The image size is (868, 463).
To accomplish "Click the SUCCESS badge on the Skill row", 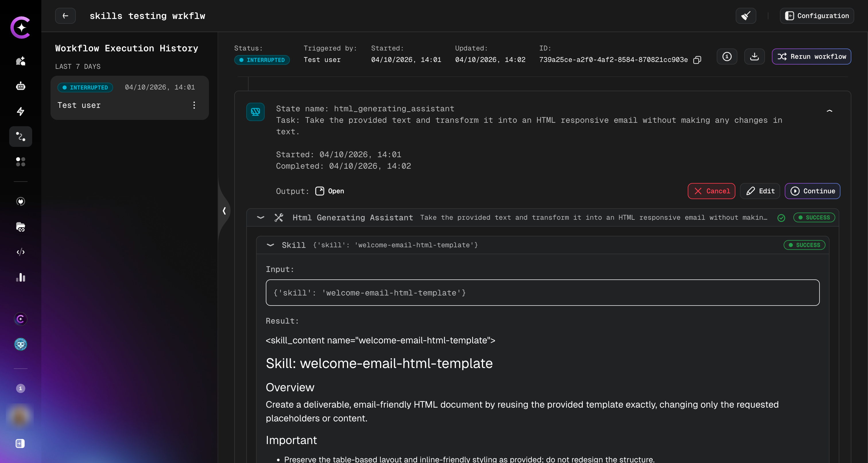I will click(804, 245).
